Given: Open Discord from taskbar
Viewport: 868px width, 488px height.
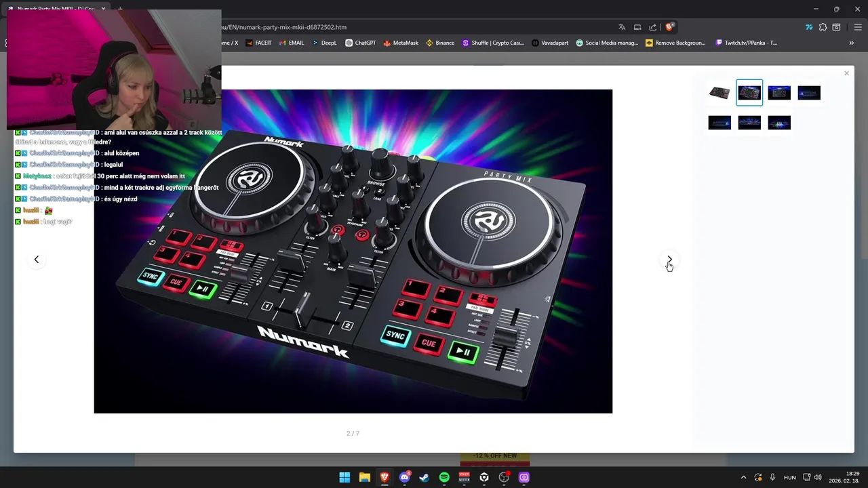Looking at the screenshot, I should [x=405, y=477].
